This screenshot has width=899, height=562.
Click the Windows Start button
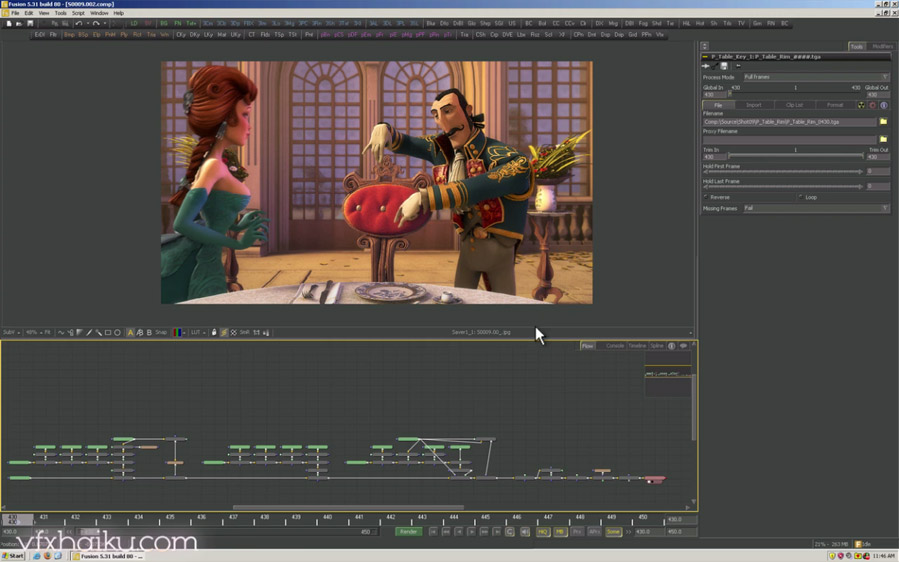point(13,556)
